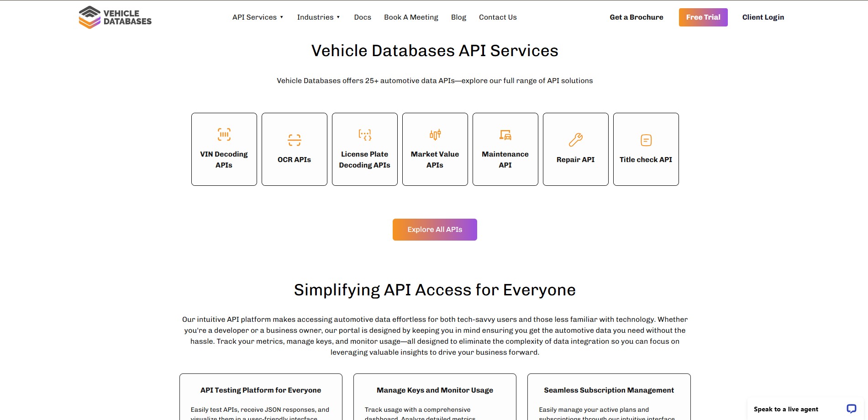Click the License Plate Decoding bracket icon
Screen dimensions: 868x420
[364, 134]
